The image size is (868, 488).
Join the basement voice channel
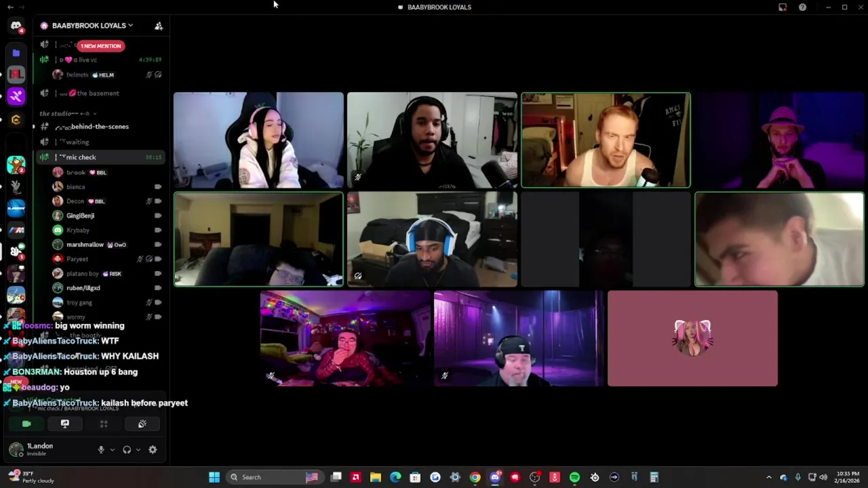tap(102, 94)
